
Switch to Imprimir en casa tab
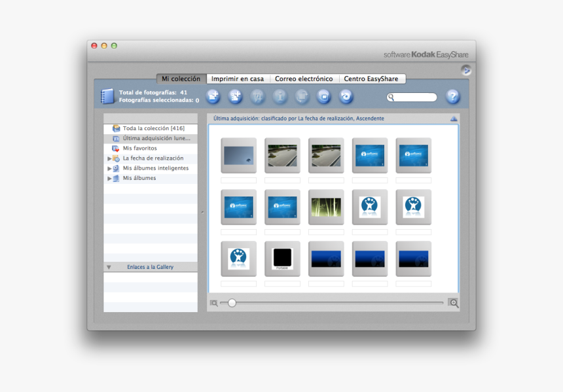pyautogui.click(x=238, y=79)
